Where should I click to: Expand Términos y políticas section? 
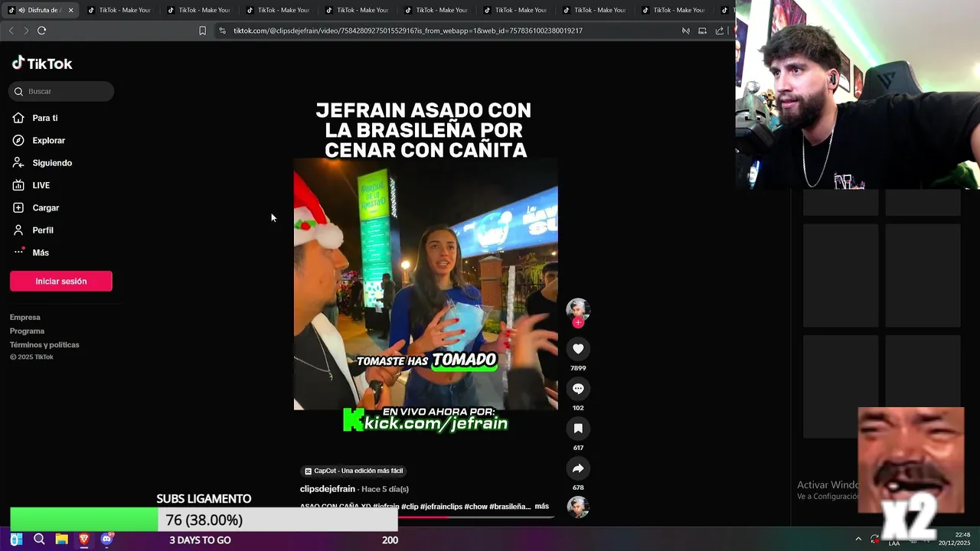tap(44, 345)
